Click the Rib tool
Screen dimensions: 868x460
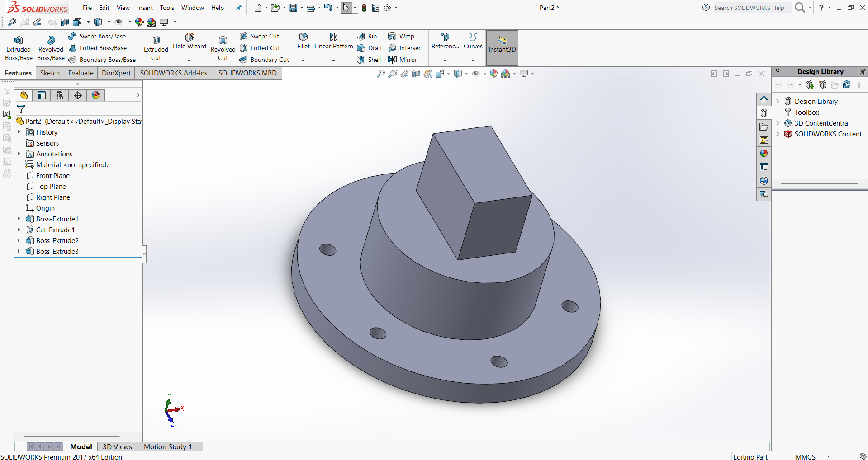tap(367, 36)
